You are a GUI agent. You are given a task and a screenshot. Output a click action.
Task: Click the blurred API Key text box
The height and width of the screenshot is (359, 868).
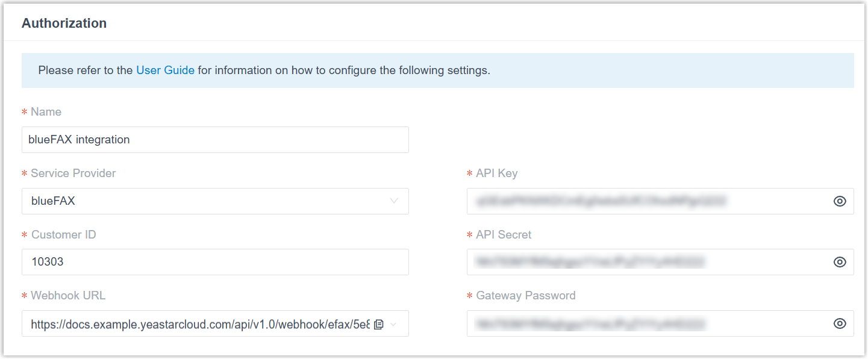pos(648,201)
